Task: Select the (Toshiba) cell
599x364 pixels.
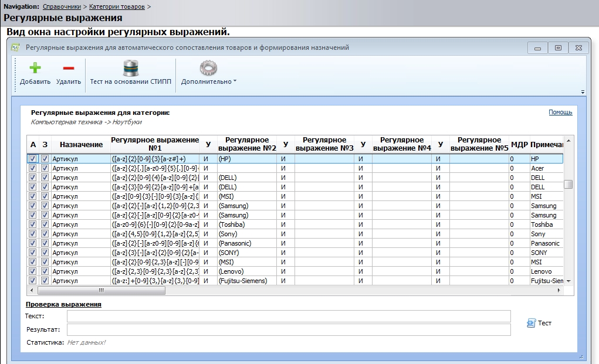Action: [247, 224]
